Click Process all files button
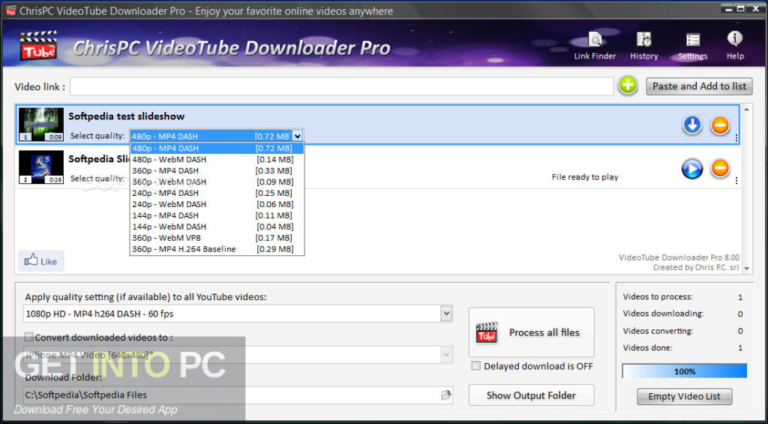Viewport: 768px width, 424px height. [x=531, y=332]
